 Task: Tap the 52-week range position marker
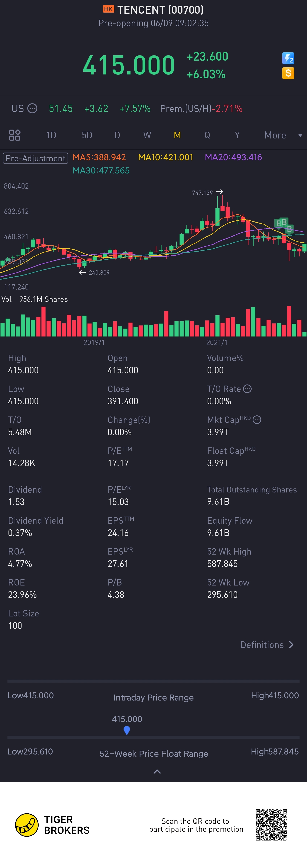[127, 730]
